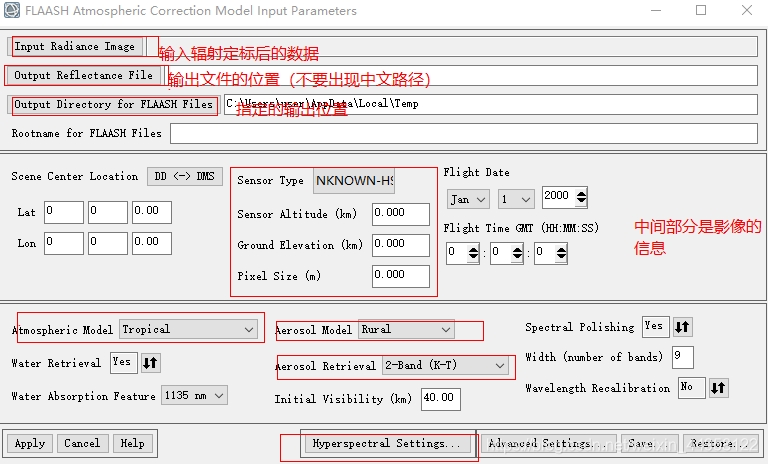Toggle Water Retrieval arrows icon
The height and width of the screenshot is (464, 768).
[150, 363]
